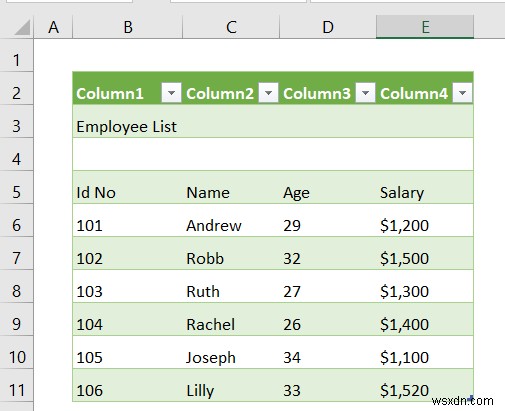
Task: Select Robb's age cell 32
Action: pyautogui.click(x=328, y=253)
